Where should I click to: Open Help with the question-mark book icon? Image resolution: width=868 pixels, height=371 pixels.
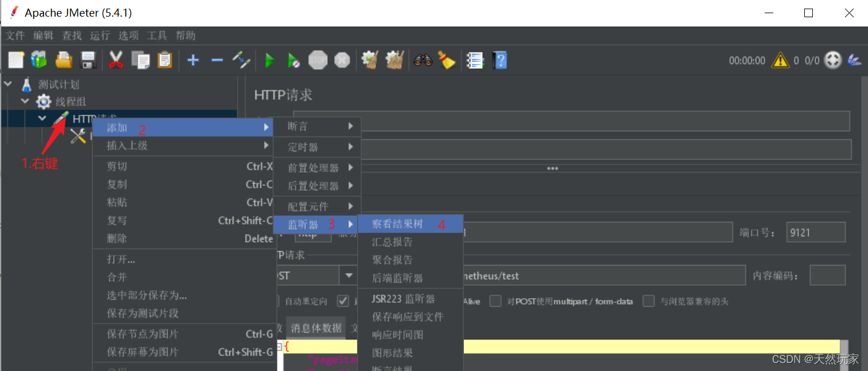coord(499,60)
